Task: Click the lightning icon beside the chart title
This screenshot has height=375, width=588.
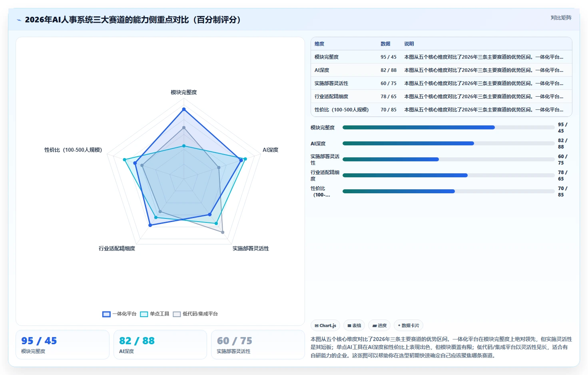Action: [x=19, y=20]
